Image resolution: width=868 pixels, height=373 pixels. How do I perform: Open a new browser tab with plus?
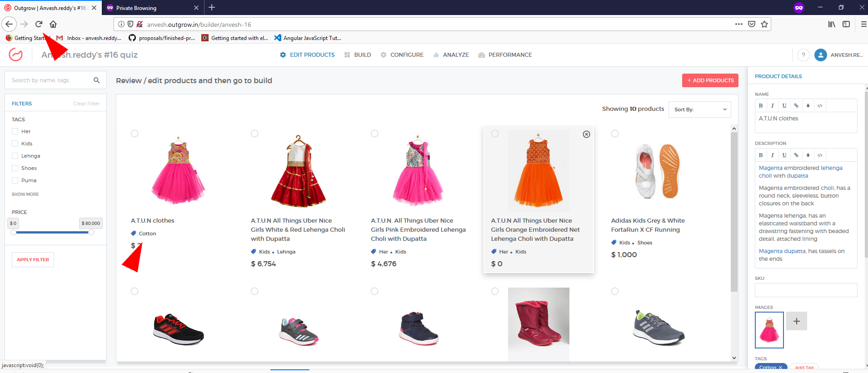(x=212, y=7)
